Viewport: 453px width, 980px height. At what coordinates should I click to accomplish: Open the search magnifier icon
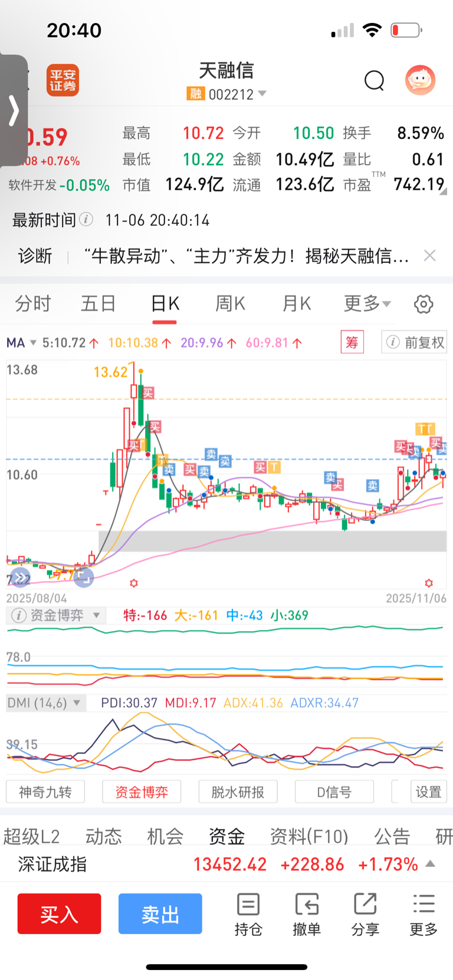point(374,80)
